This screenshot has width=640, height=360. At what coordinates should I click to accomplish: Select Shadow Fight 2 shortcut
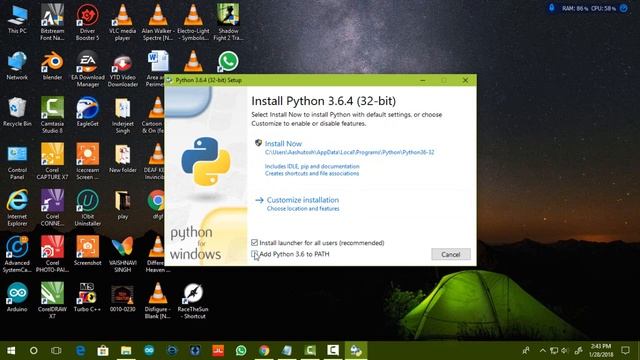point(228,22)
